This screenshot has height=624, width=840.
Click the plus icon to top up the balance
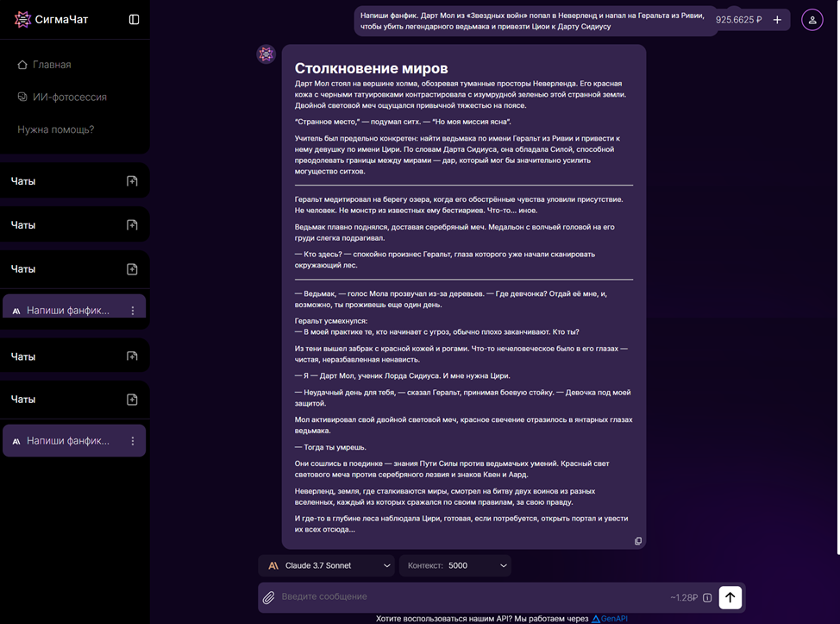click(x=777, y=20)
